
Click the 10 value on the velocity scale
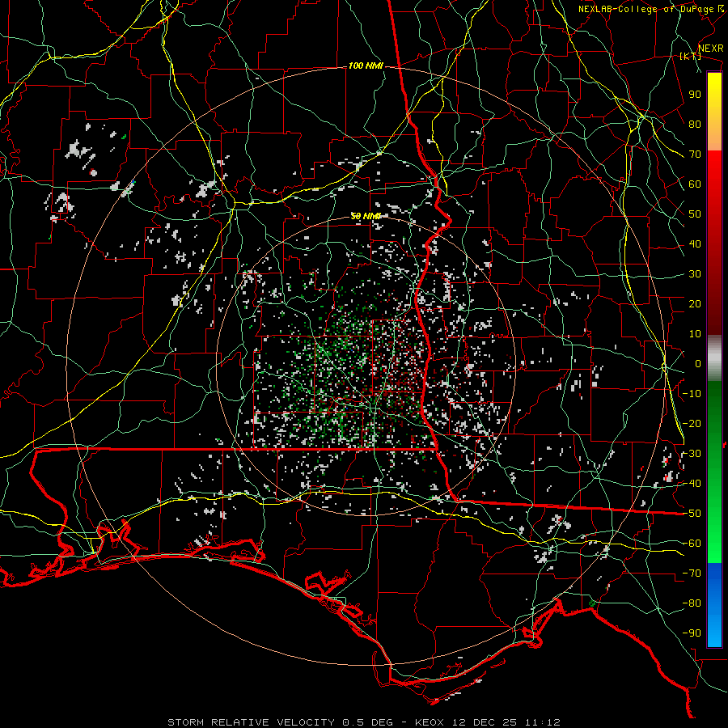695,334
